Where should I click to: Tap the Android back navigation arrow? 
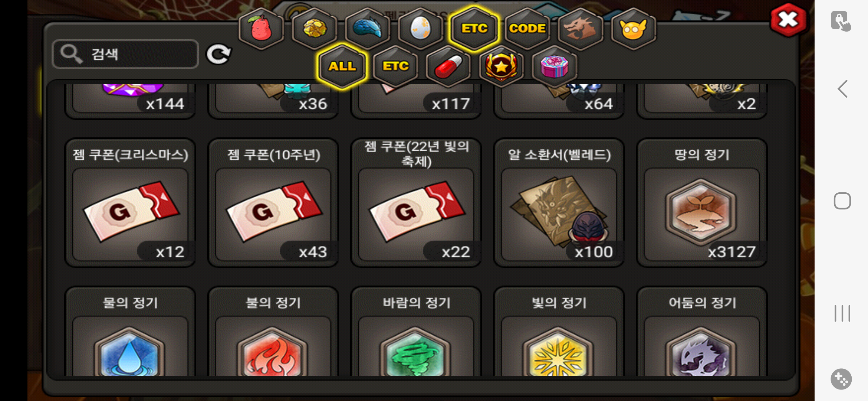click(x=842, y=89)
